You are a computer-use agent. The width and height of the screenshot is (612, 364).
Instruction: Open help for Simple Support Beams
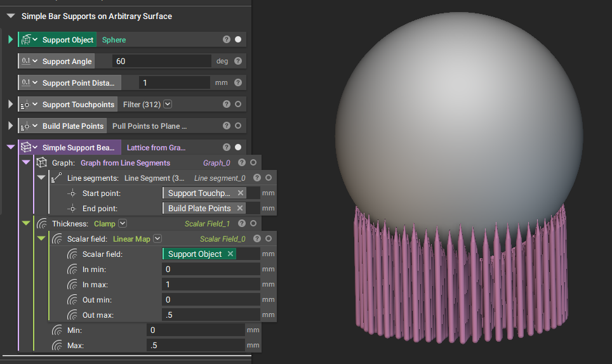click(x=227, y=147)
